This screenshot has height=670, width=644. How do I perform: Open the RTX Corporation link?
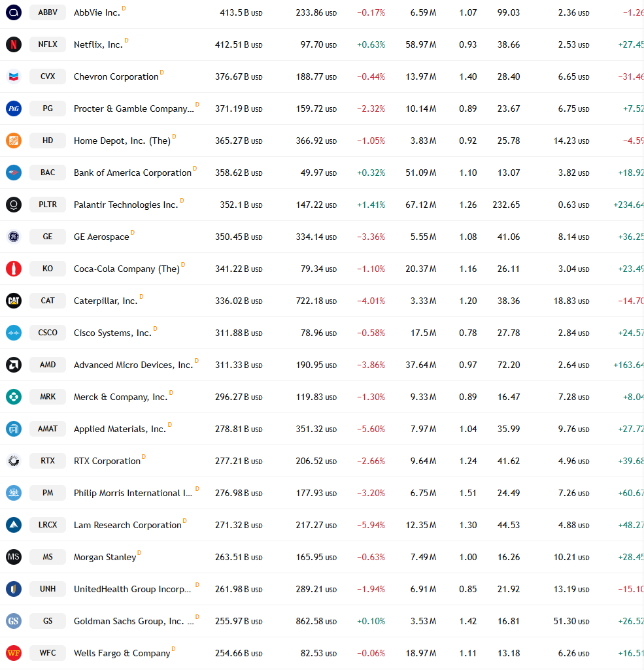107,461
